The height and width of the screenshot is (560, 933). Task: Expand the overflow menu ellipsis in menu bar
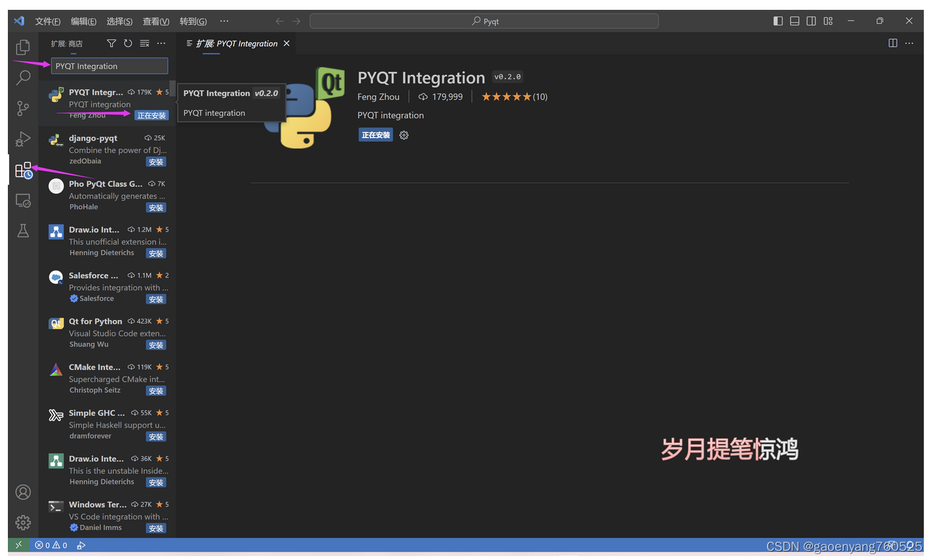224,21
